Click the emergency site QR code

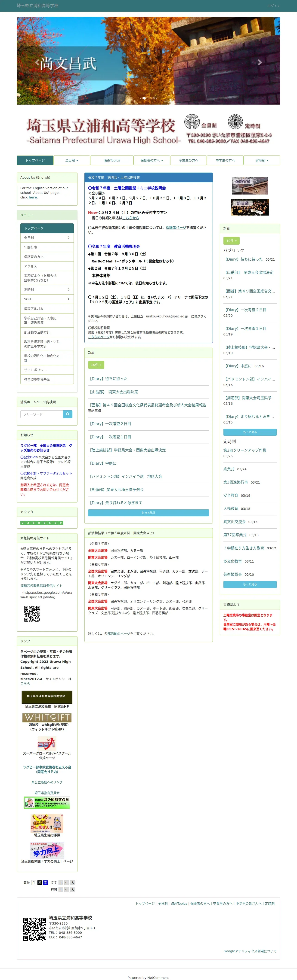pos(32,613)
